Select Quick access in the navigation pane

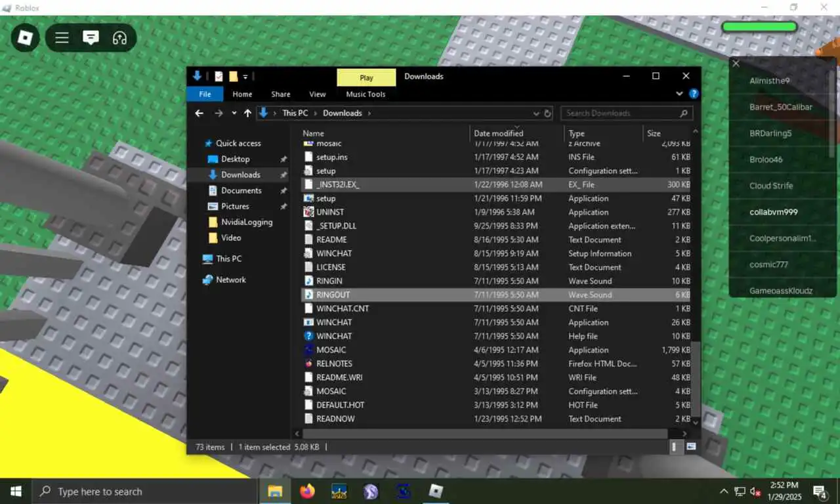[x=238, y=143]
